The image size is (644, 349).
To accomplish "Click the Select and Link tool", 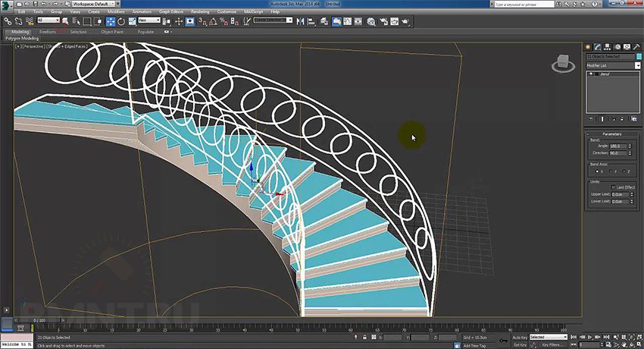I will (8, 21).
